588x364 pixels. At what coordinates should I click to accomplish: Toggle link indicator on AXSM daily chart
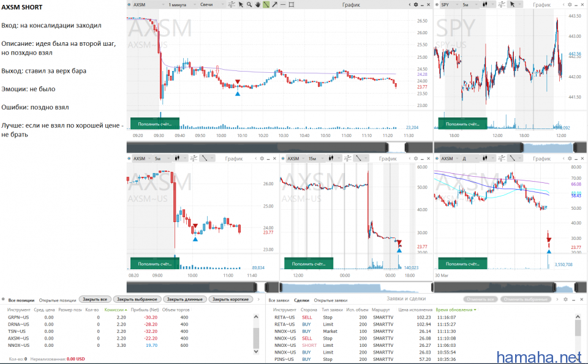pyautogui.click(x=437, y=158)
